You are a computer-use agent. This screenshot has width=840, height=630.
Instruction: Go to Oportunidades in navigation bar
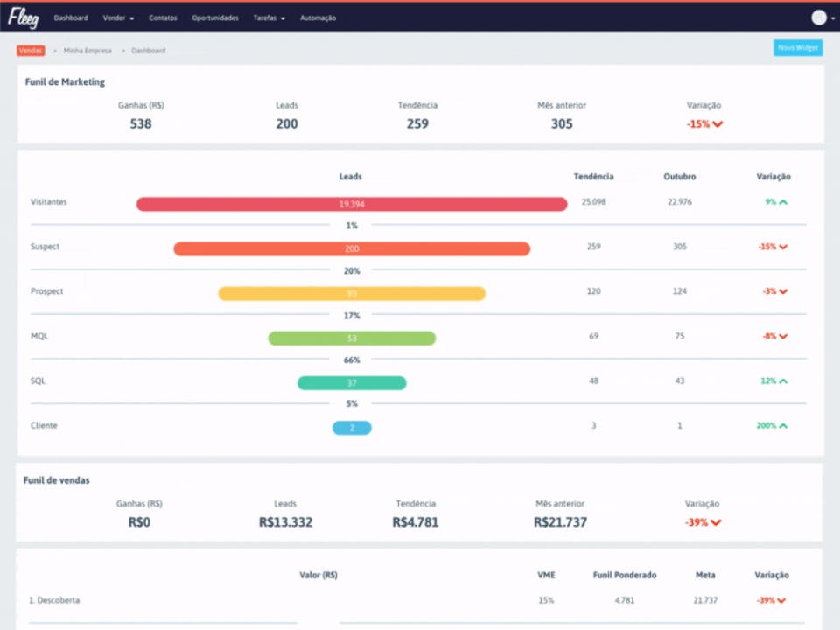215,18
